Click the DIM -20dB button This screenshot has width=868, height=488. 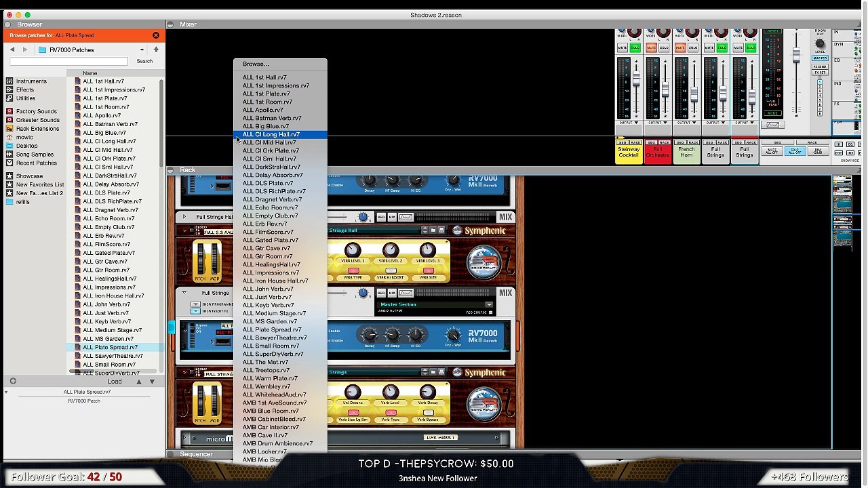(818, 151)
